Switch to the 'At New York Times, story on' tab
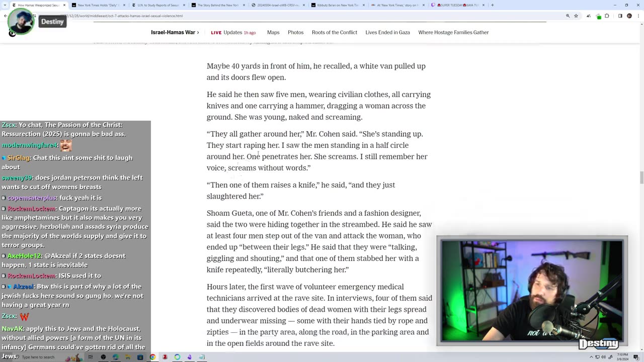644x362 pixels. (397, 5)
